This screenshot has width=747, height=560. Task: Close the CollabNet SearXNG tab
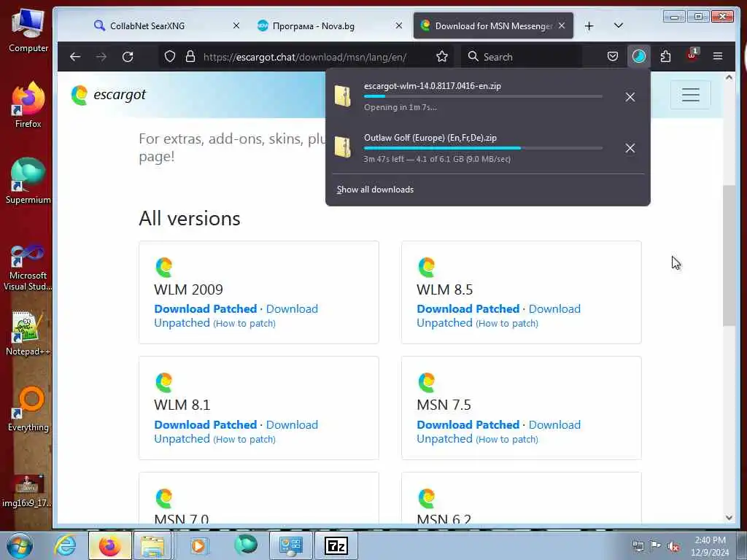click(236, 26)
